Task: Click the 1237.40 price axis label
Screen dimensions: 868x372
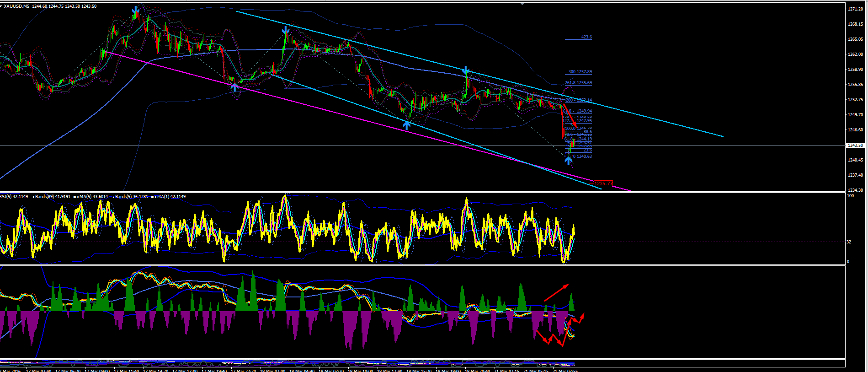Action: pos(855,175)
